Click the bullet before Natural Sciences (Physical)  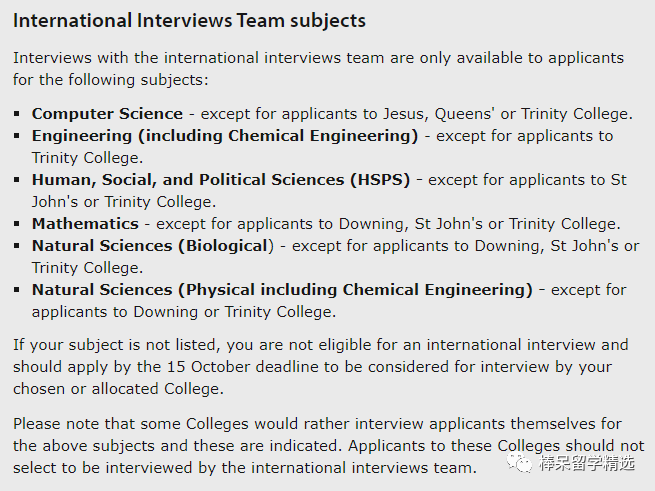[17, 290]
